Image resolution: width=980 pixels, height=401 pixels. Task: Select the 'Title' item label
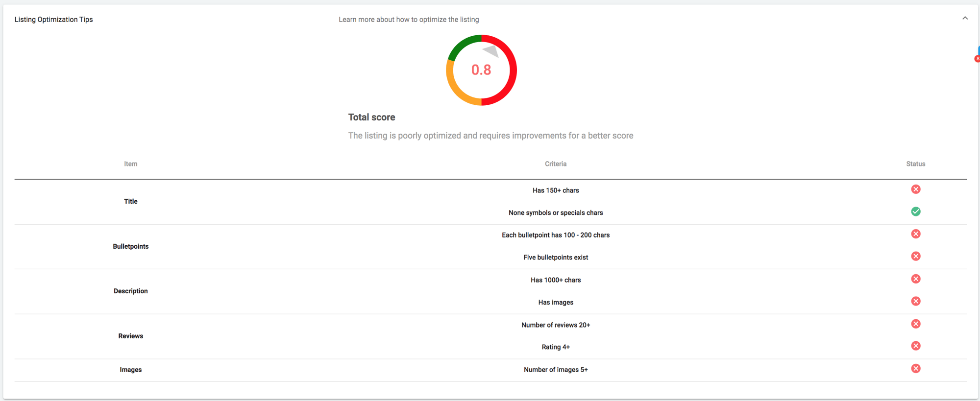pyautogui.click(x=131, y=201)
